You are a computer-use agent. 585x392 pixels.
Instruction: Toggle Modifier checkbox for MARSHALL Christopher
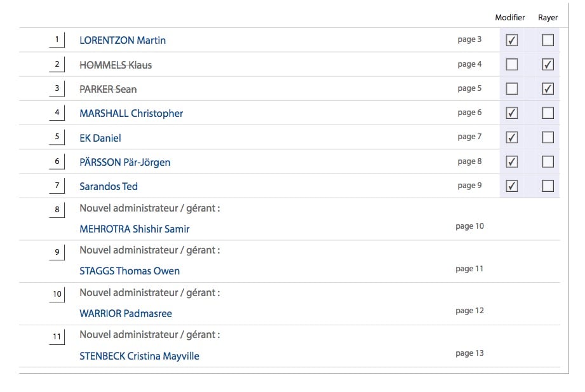click(x=512, y=113)
